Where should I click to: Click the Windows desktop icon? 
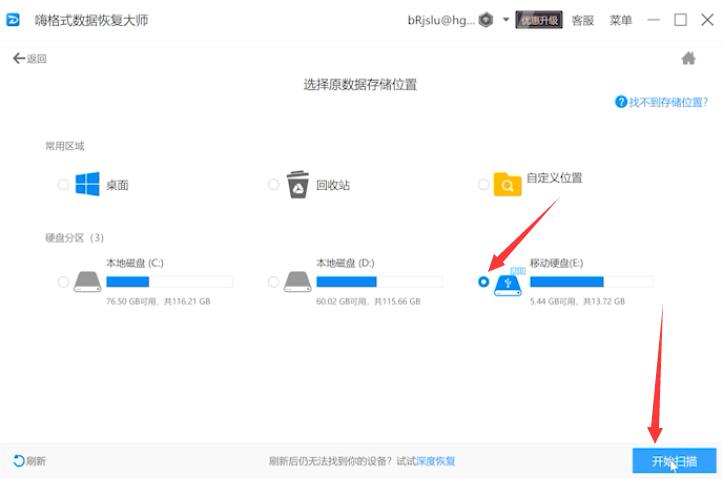[x=87, y=184]
